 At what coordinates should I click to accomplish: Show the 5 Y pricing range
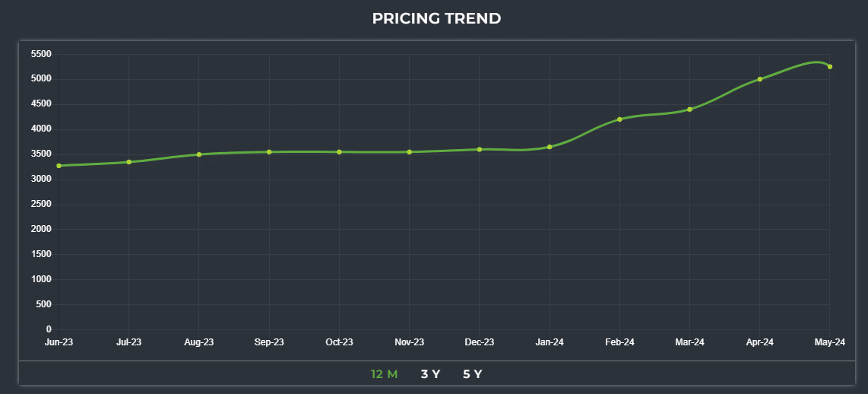tap(473, 374)
